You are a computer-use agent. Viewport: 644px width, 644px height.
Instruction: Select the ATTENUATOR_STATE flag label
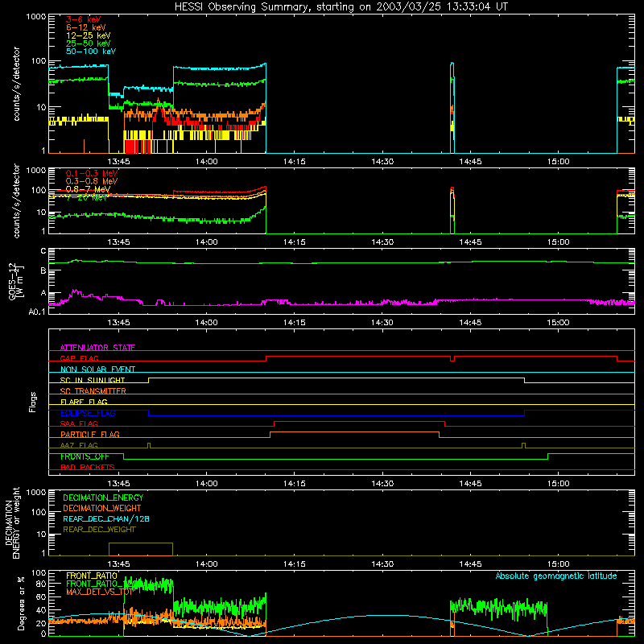(x=97, y=348)
